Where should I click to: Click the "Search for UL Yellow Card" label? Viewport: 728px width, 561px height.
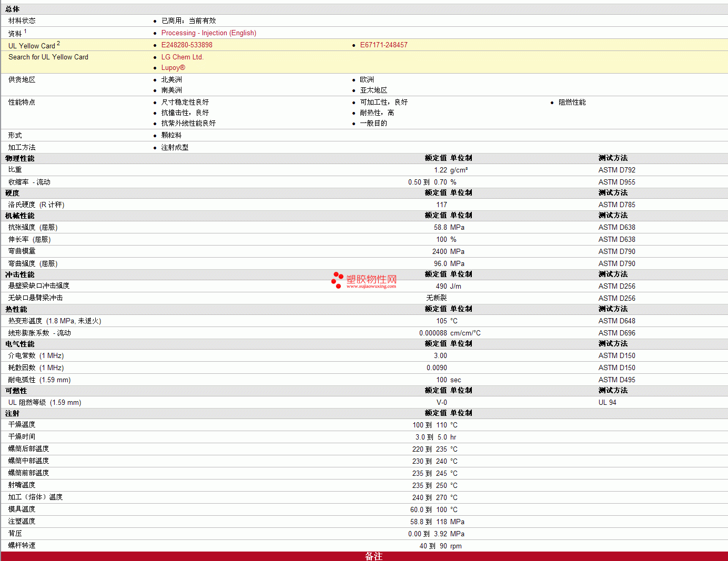coord(48,57)
